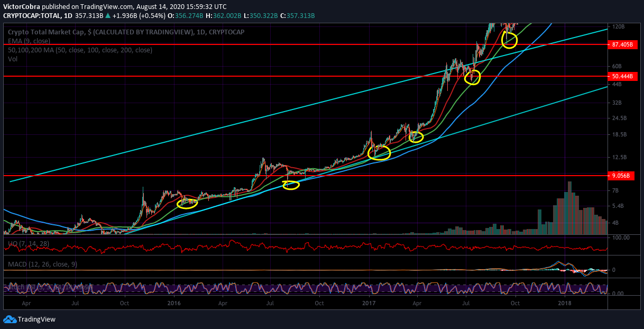Click the 120B price axis label

[x=619, y=26]
